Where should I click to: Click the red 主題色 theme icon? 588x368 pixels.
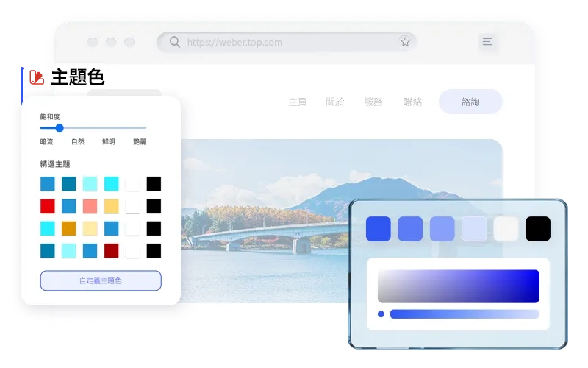click(x=37, y=77)
